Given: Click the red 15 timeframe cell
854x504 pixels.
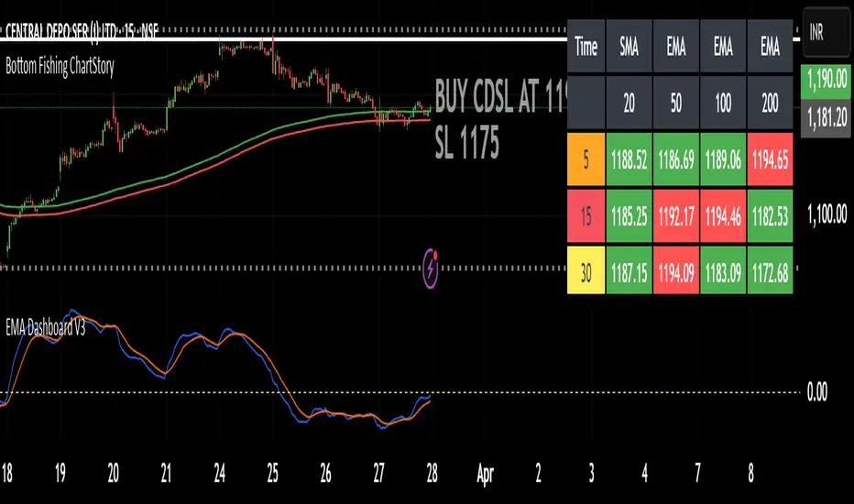Looking at the screenshot, I should click(586, 216).
